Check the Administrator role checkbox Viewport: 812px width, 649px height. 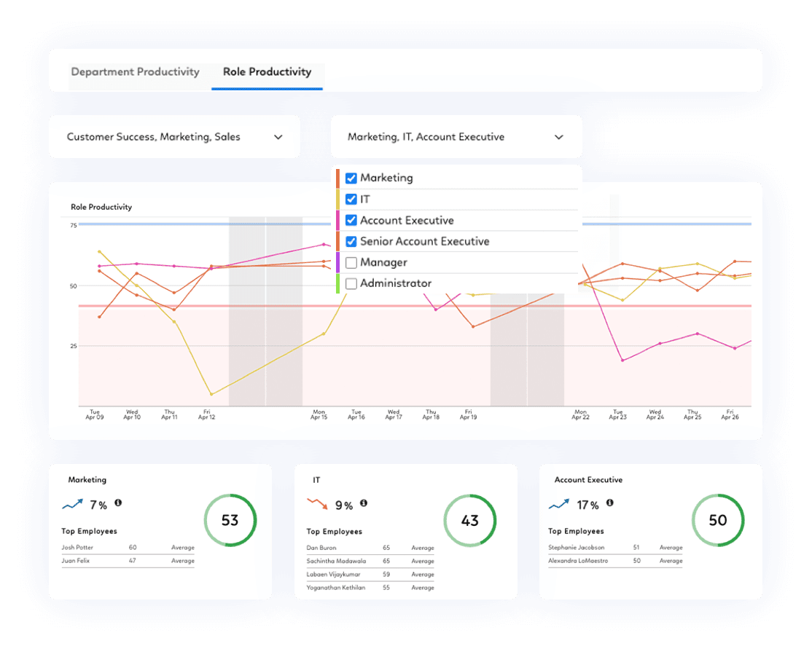pyautogui.click(x=351, y=284)
